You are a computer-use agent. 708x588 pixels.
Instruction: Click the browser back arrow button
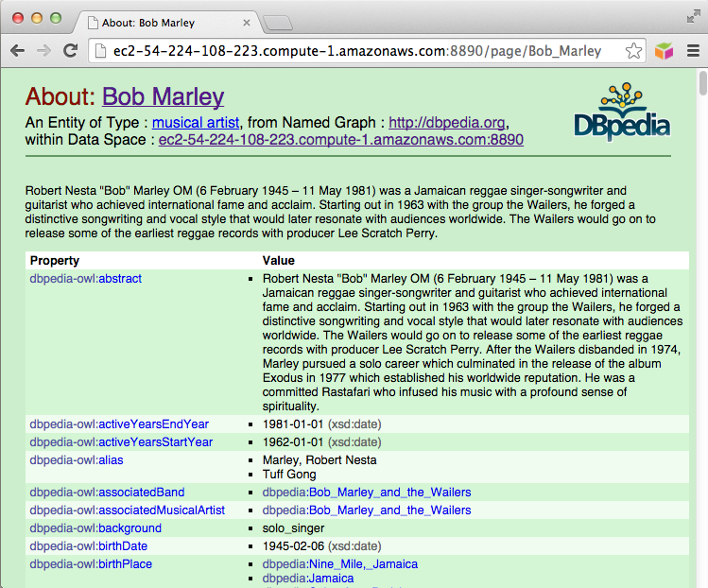click(x=17, y=51)
